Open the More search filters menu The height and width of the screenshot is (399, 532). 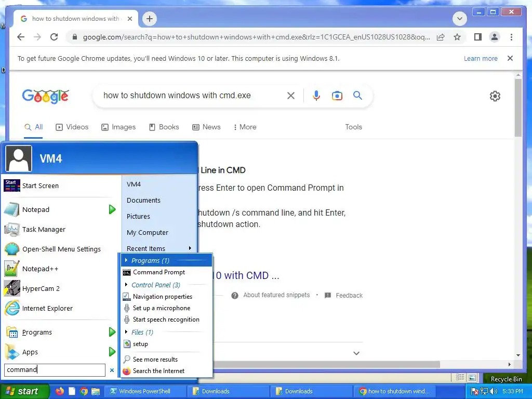click(x=245, y=127)
